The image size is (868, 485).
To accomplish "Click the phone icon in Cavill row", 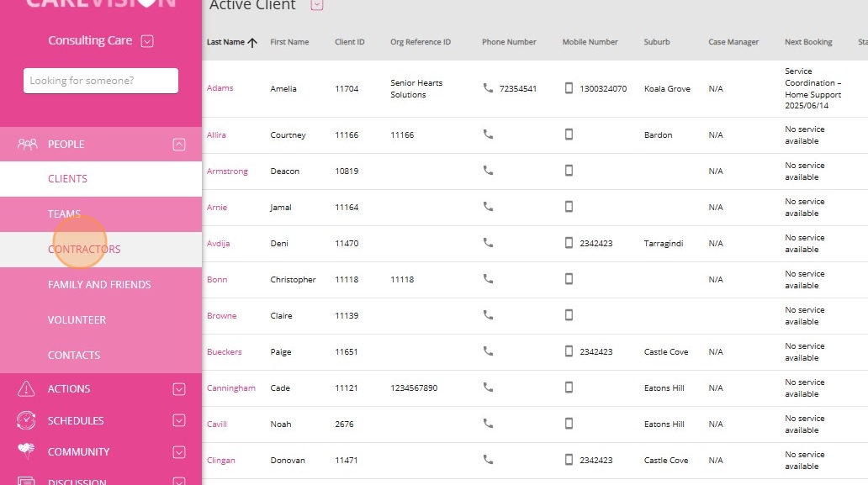I will tap(488, 423).
